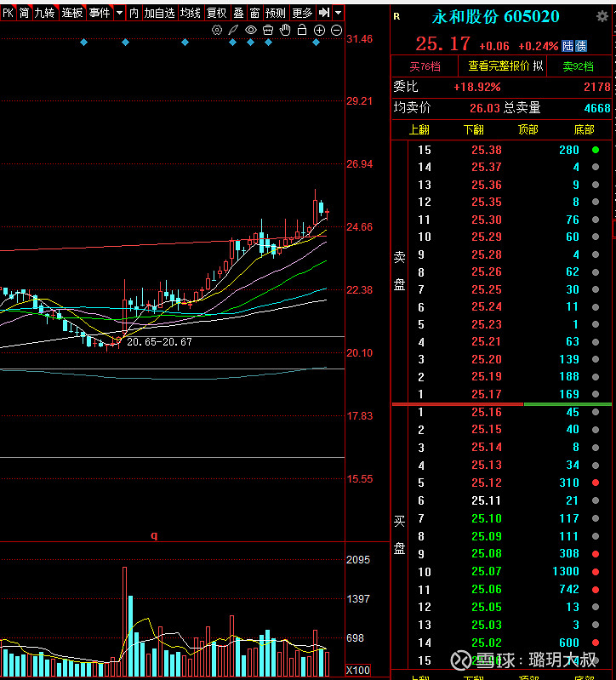This screenshot has width=616, height=680.
Task: Select buy-one price 25.16
Action: (x=487, y=412)
